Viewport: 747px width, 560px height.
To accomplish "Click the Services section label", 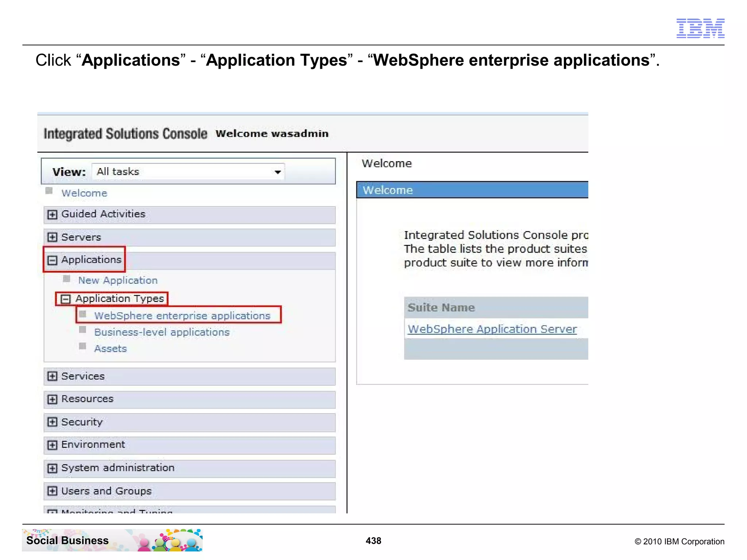I will (83, 376).
